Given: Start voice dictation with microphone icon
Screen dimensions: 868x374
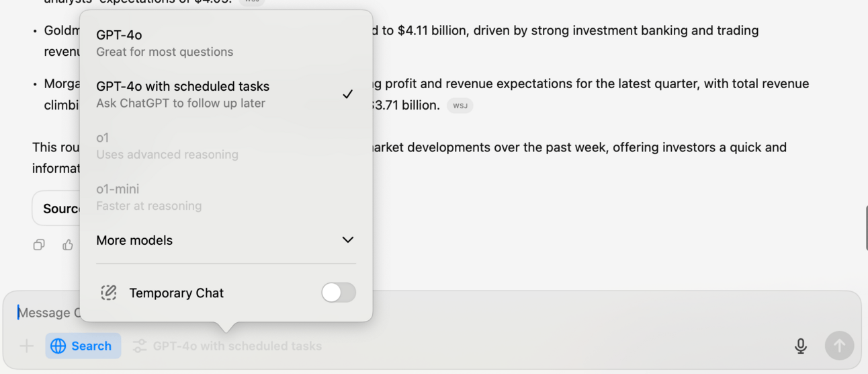Looking at the screenshot, I should pos(801,346).
